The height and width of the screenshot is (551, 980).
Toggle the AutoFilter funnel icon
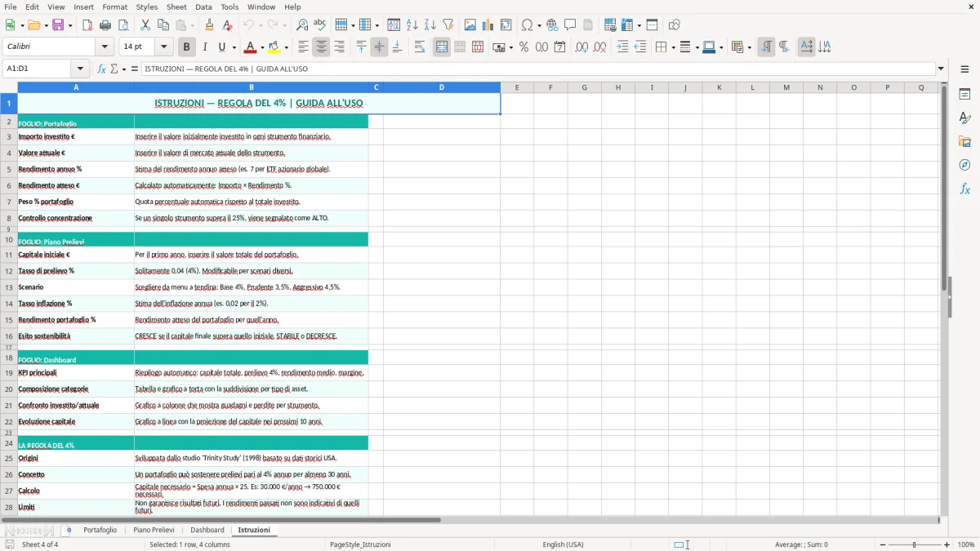(x=448, y=25)
